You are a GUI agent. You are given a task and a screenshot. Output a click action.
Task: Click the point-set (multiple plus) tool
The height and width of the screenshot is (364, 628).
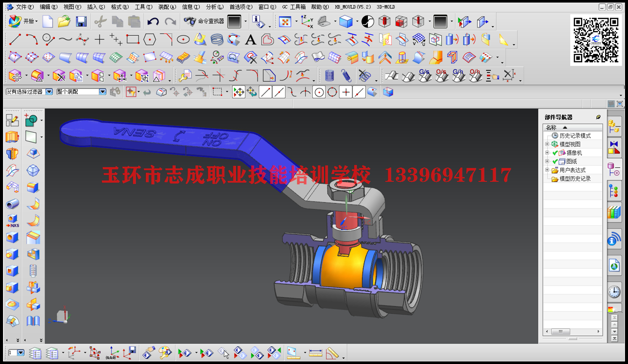click(116, 40)
